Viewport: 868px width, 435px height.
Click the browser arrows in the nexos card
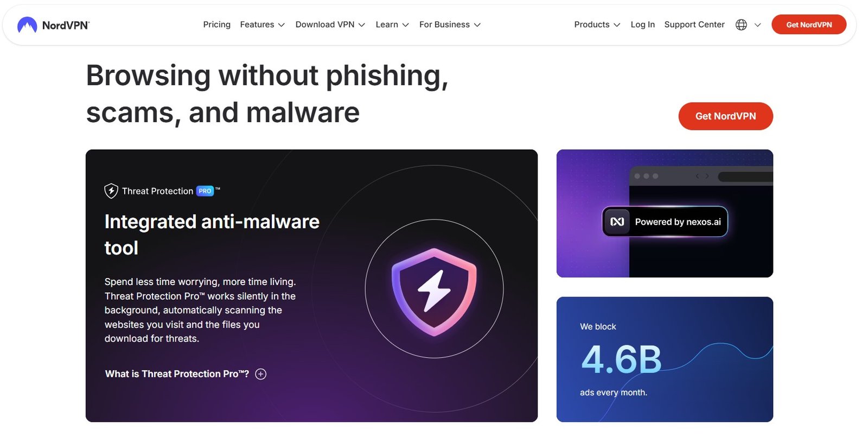(703, 176)
